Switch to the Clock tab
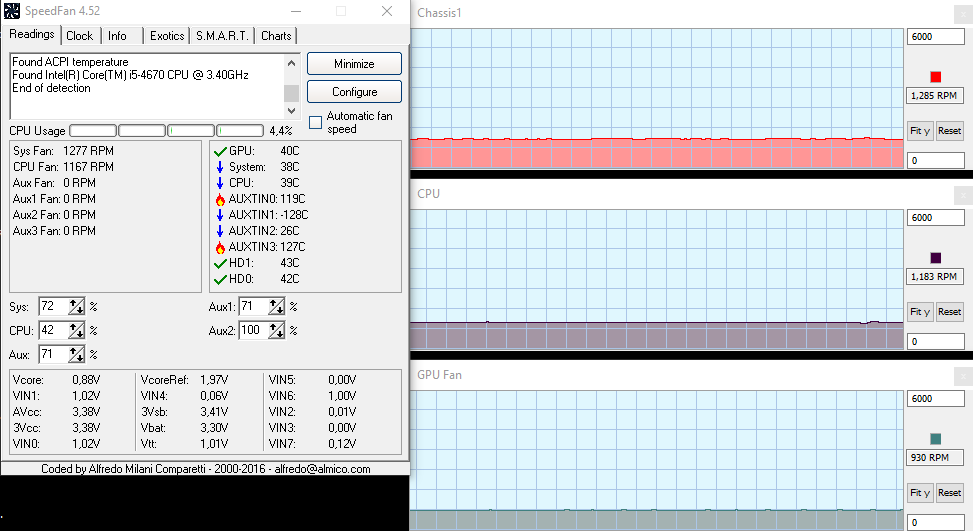 [79, 36]
